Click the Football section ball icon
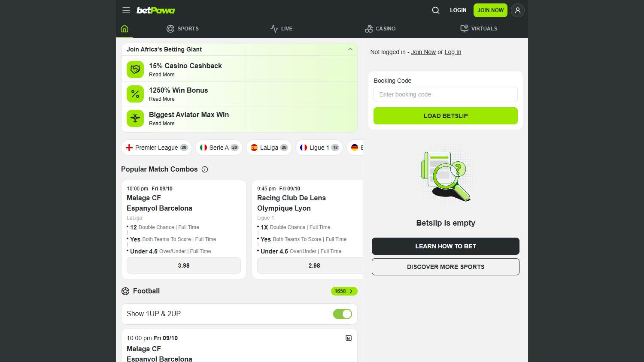The image size is (644, 362). coord(125,291)
